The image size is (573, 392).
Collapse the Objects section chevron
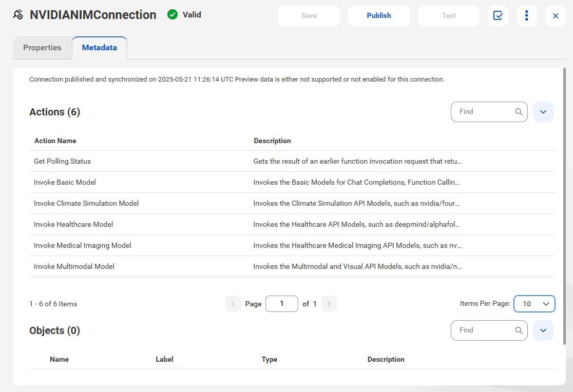543,330
